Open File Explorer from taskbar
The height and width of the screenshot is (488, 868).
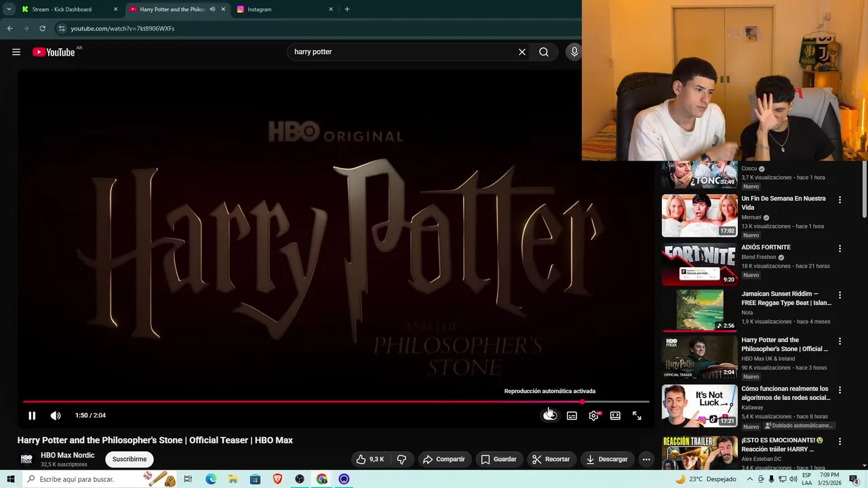[233, 479]
